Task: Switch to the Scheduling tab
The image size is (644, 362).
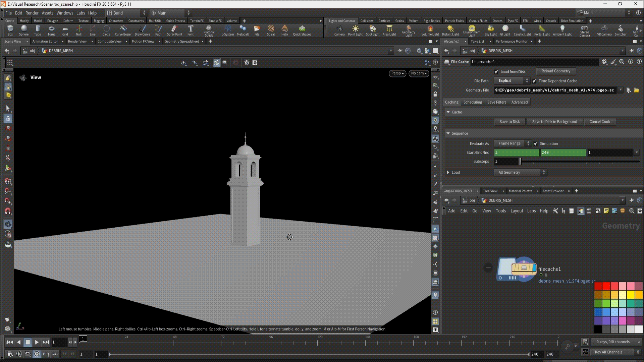Action: coord(472,102)
